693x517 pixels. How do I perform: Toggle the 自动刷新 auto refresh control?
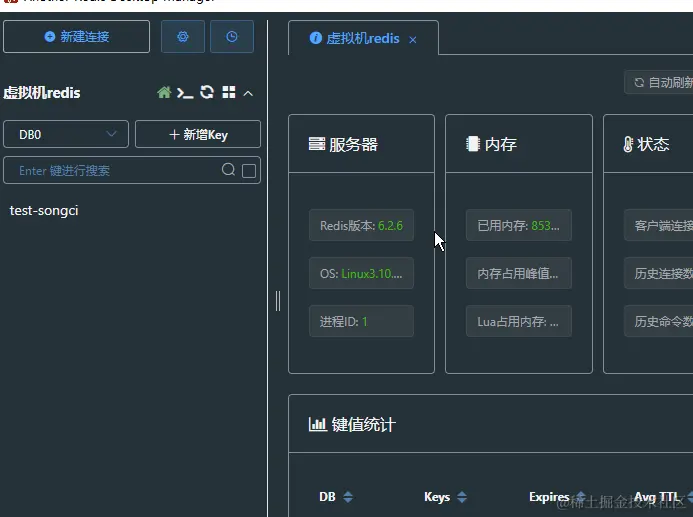[x=659, y=82]
